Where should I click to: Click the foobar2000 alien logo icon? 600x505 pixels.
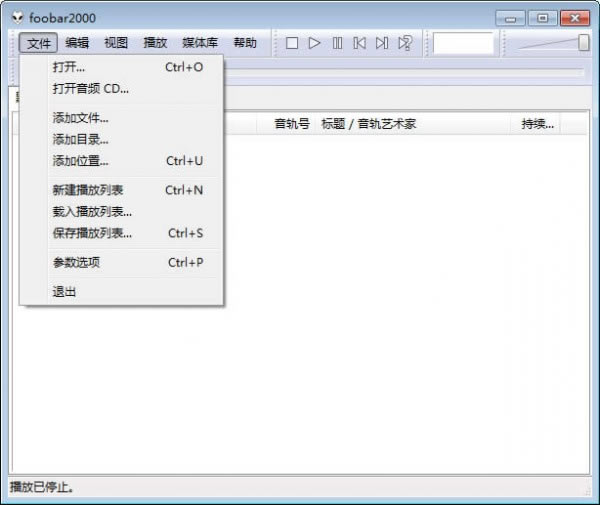pos(17,18)
